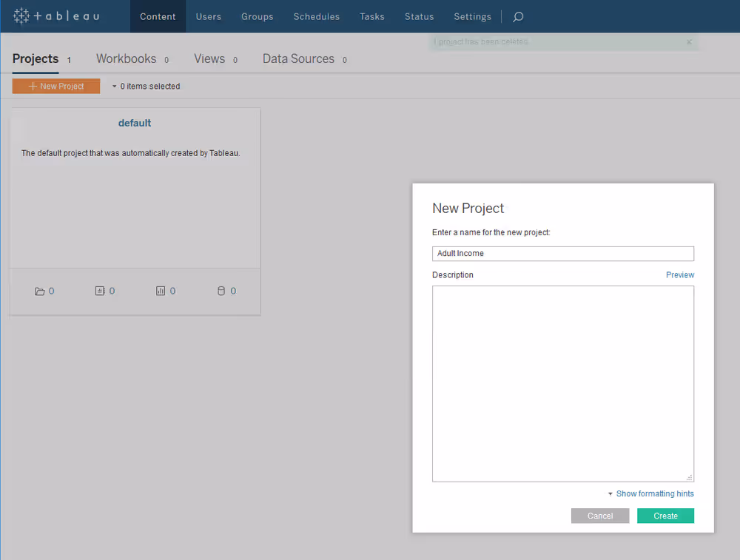Image resolution: width=740 pixels, height=560 pixels.
Task: Open the Schedules menu
Action: (316, 16)
